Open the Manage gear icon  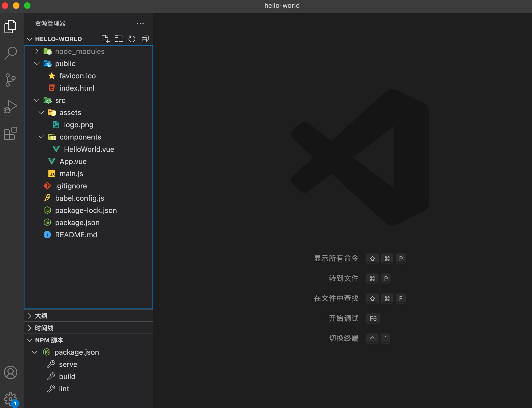click(x=11, y=399)
